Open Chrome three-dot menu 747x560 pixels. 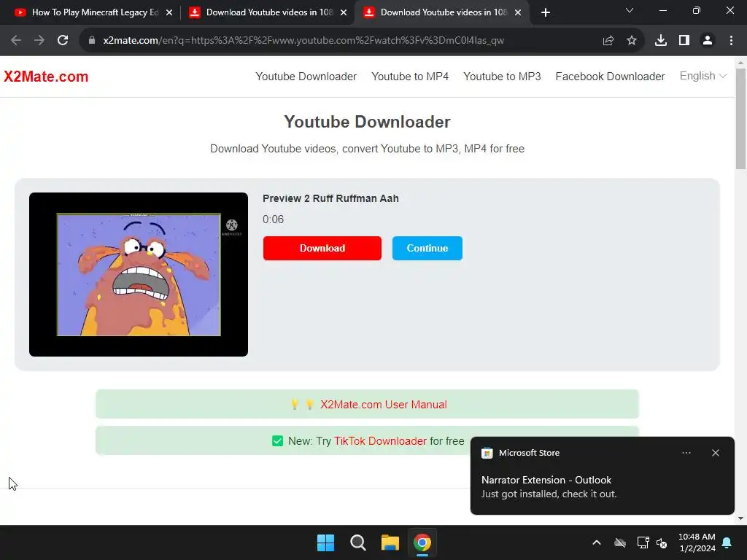731,41
